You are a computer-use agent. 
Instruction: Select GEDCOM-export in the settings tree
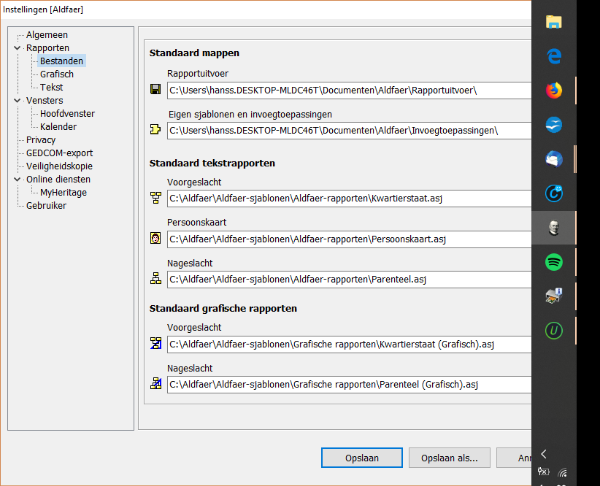point(59,153)
